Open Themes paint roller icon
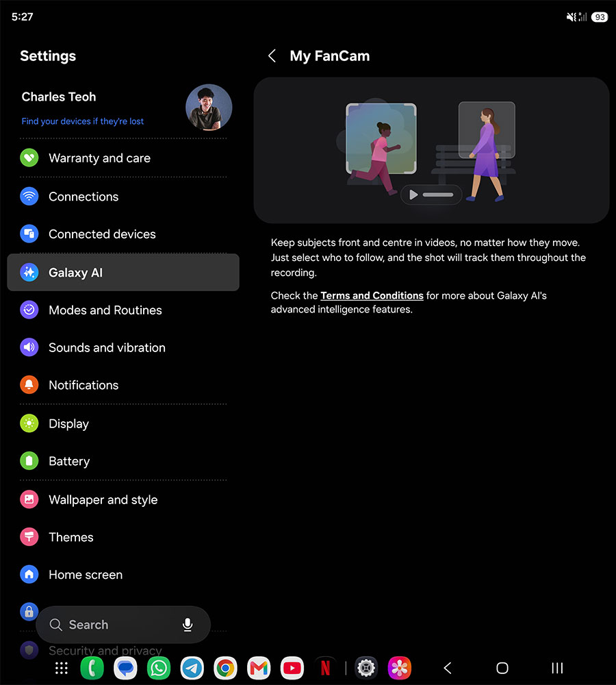 click(x=29, y=537)
